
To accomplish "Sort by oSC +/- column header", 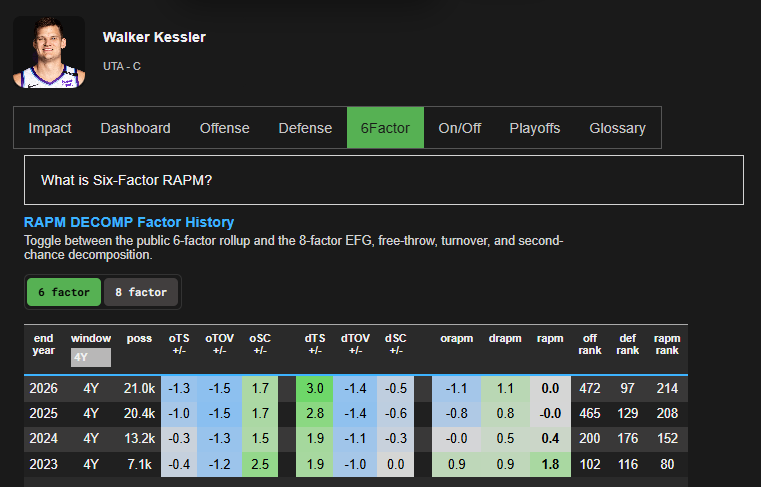I will 260,344.
